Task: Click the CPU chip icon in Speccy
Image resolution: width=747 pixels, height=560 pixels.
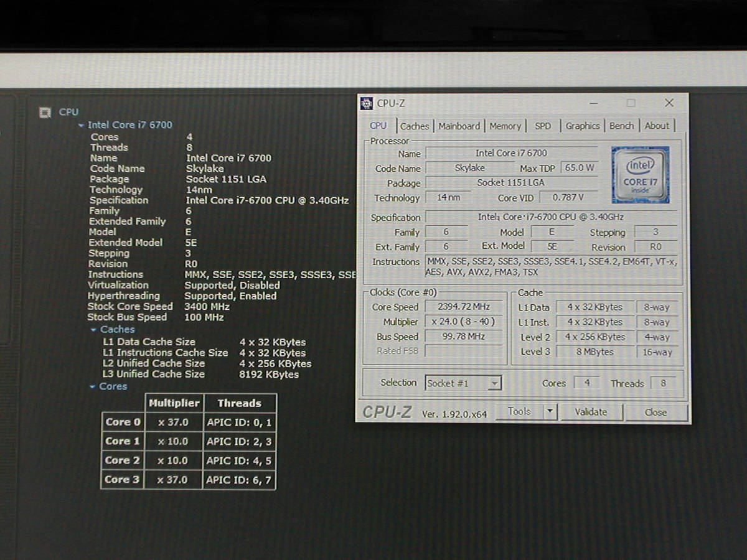Action: [45, 113]
